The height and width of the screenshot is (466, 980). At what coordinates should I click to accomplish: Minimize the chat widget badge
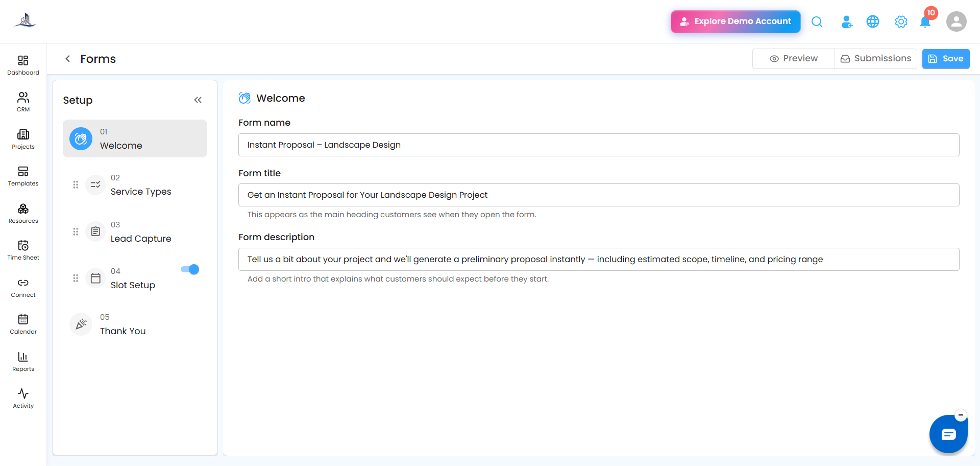[961, 415]
